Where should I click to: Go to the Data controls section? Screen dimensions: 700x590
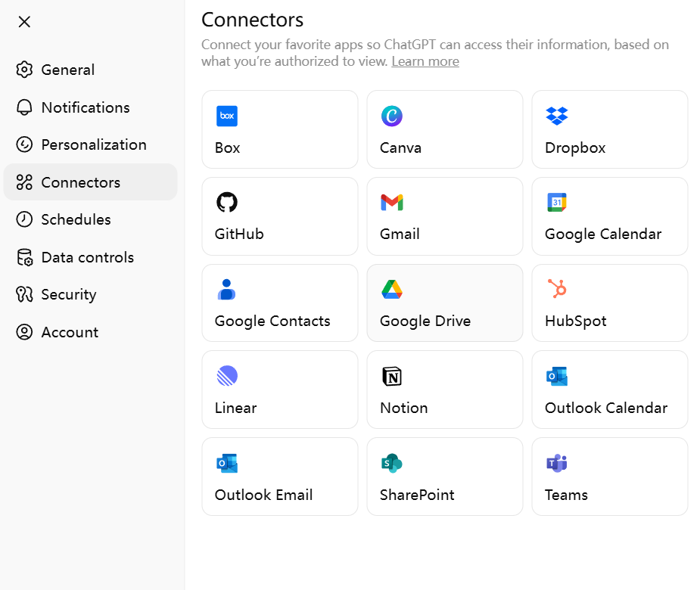87,257
